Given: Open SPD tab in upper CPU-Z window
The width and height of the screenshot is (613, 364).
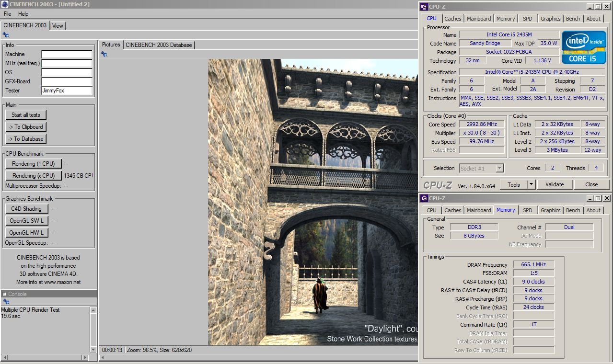Looking at the screenshot, I should coord(527,19).
